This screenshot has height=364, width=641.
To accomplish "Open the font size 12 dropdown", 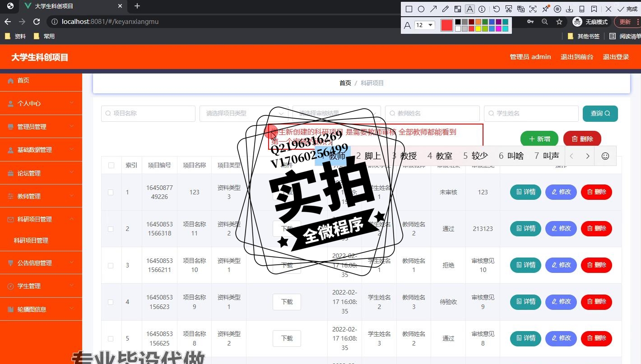I will tap(424, 25).
